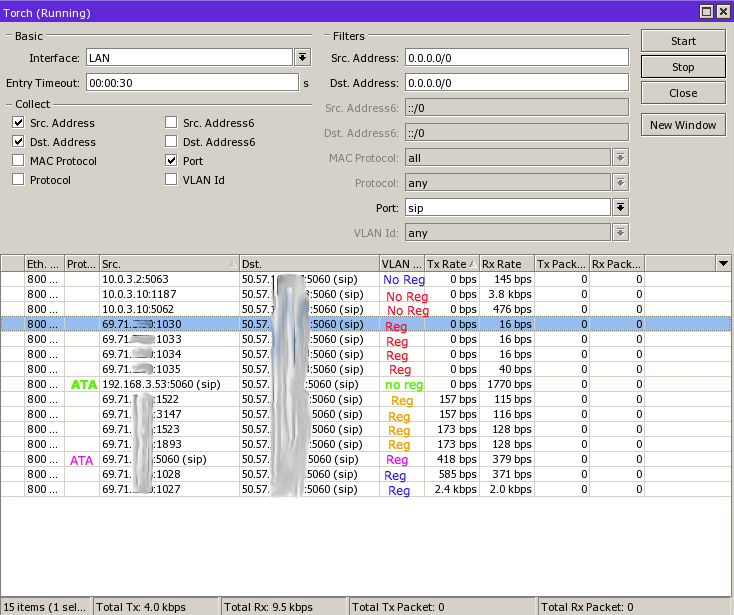Select the row with source 192.168.3.53:5060 (sip)

pos(365,384)
